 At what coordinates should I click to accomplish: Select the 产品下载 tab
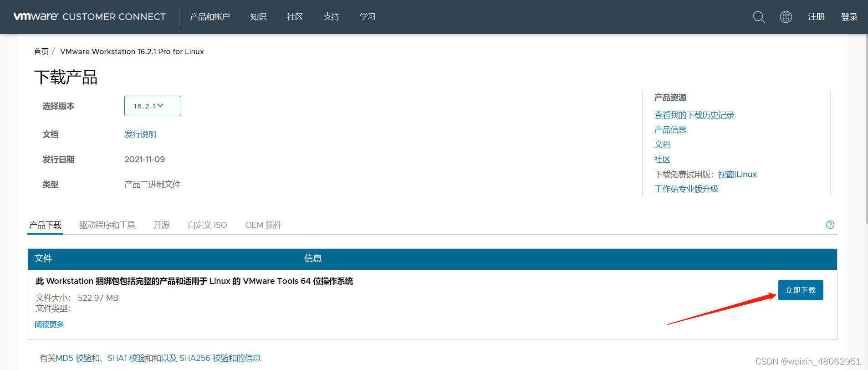click(45, 225)
